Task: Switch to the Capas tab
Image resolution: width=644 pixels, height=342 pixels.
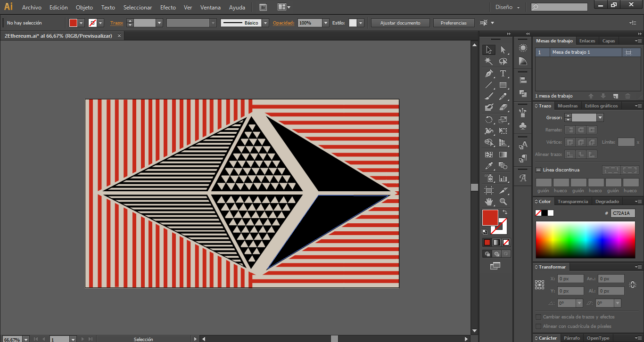Action: point(609,41)
